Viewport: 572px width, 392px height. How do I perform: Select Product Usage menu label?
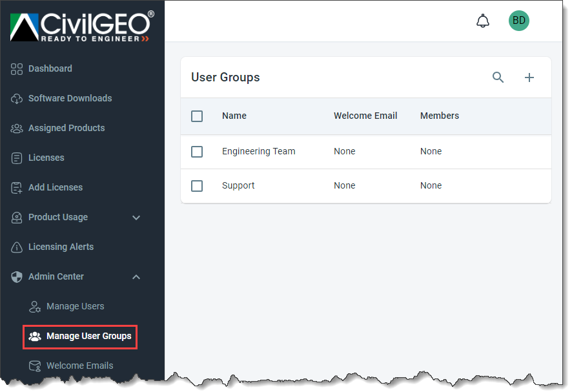pyautogui.click(x=58, y=217)
